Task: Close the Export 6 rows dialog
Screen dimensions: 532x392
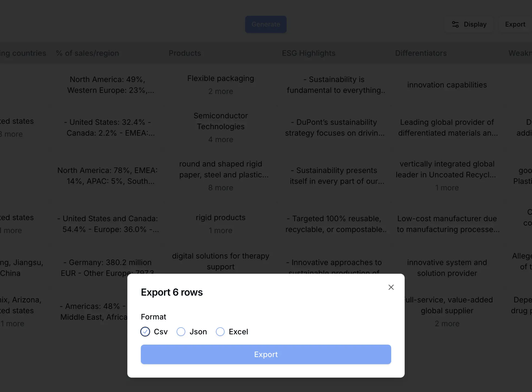Action: click(x=391, y=287)
